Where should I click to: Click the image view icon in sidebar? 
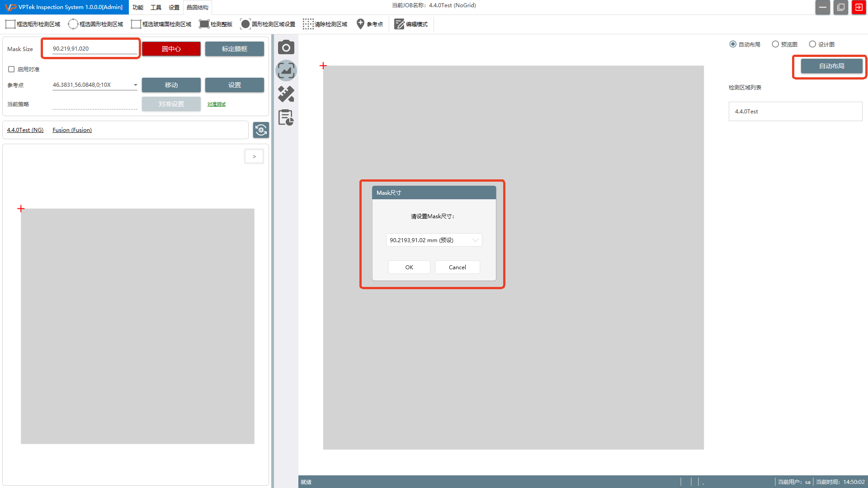[x=286, y=70]
